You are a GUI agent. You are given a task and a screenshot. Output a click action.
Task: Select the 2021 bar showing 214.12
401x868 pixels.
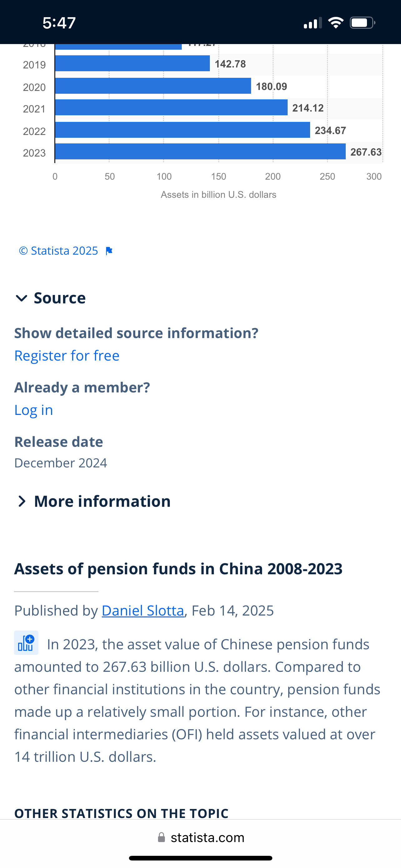(171, 107)
